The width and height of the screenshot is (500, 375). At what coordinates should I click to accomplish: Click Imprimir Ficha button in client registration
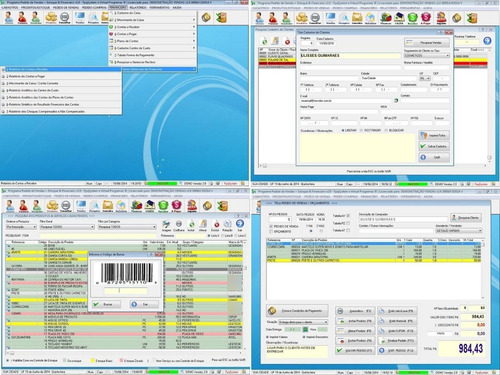pos(434,135)
